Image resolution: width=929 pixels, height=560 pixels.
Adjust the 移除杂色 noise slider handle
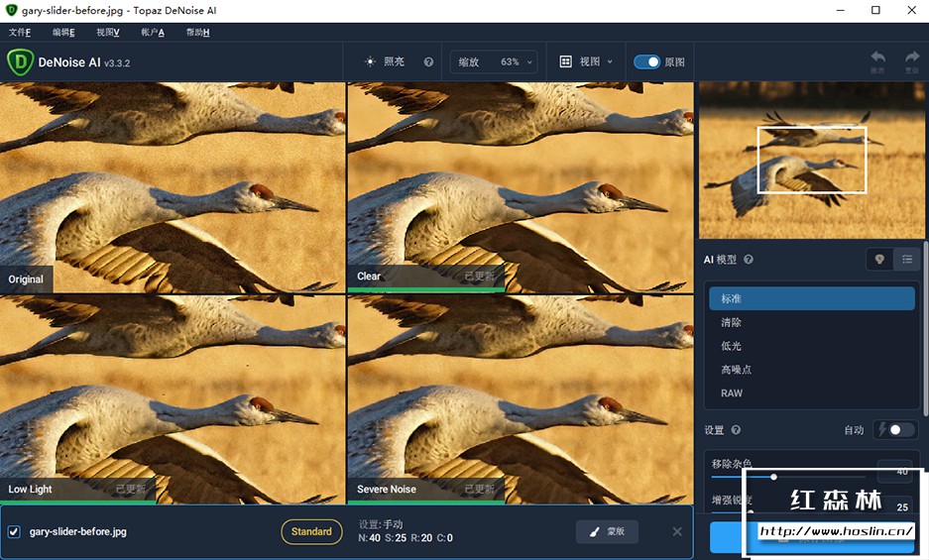pos(773,477)
